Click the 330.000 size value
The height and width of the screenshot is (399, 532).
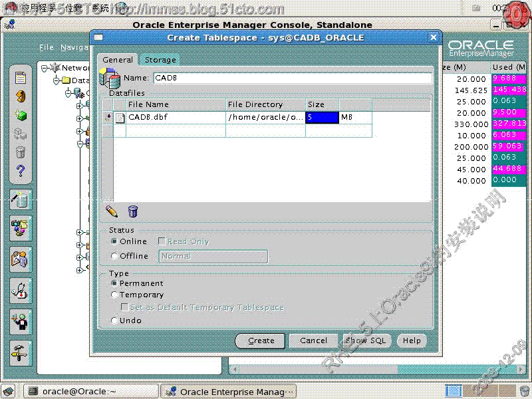[471, 124]
